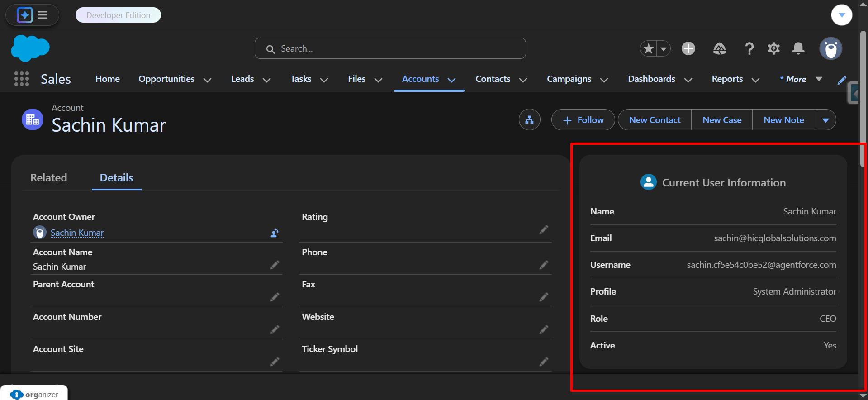Expand the Opportunities nav dropdown chevron
This screenshot has height=400, width=868.
pyautogui.click(x=208, y=80)
